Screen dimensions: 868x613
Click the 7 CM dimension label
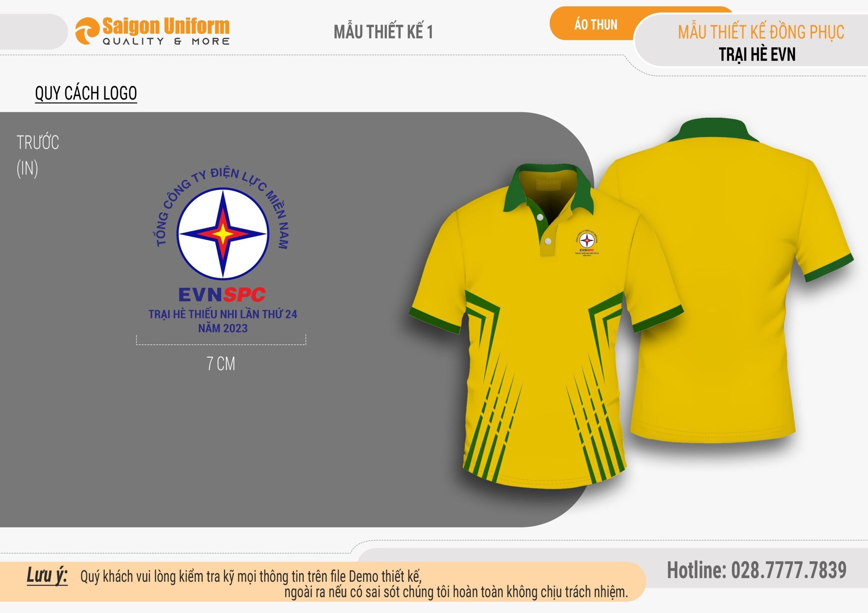click(x=221, y=363)
